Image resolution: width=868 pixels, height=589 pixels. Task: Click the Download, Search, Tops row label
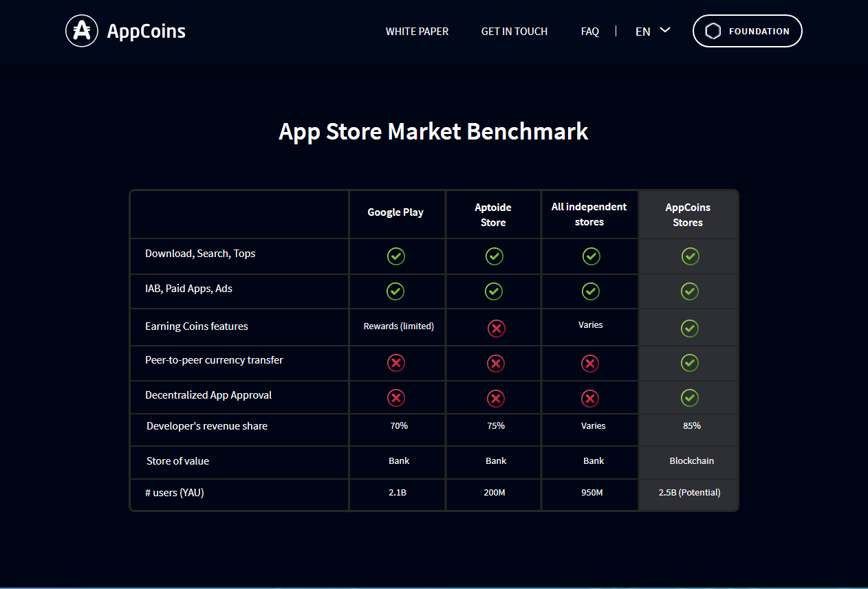click(x=200, y=254)
